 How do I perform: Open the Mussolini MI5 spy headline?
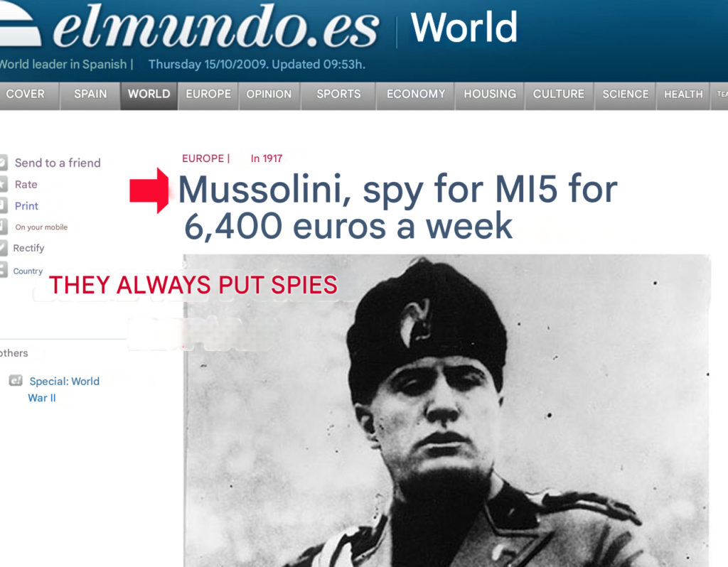(398, 207)
